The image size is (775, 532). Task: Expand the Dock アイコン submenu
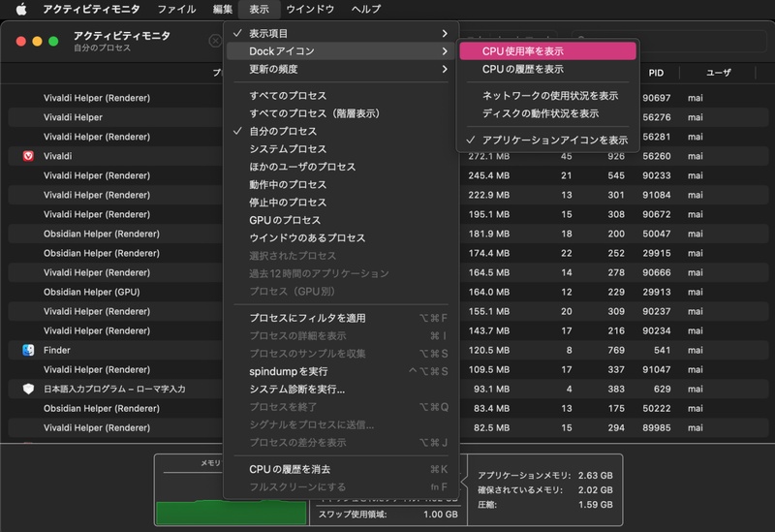click(341, 51)
